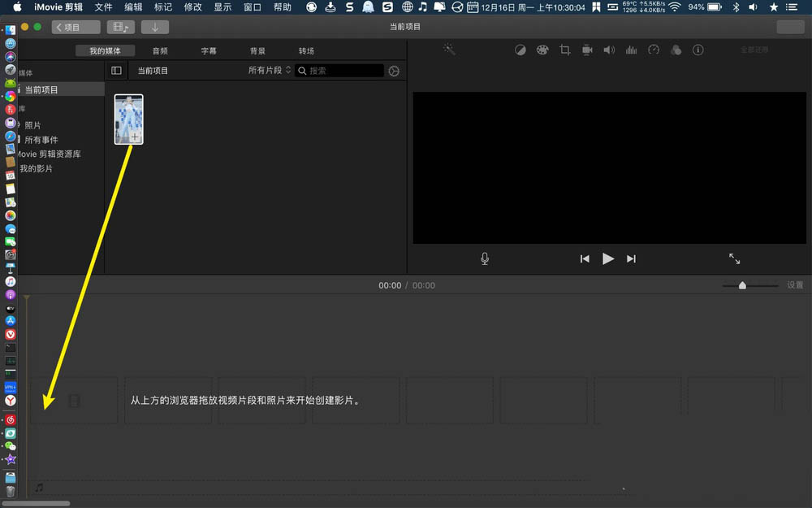Screen dimensions: 812x508
Task: Click the magic wand auto-enhance icon
Action: click(449, 50)
